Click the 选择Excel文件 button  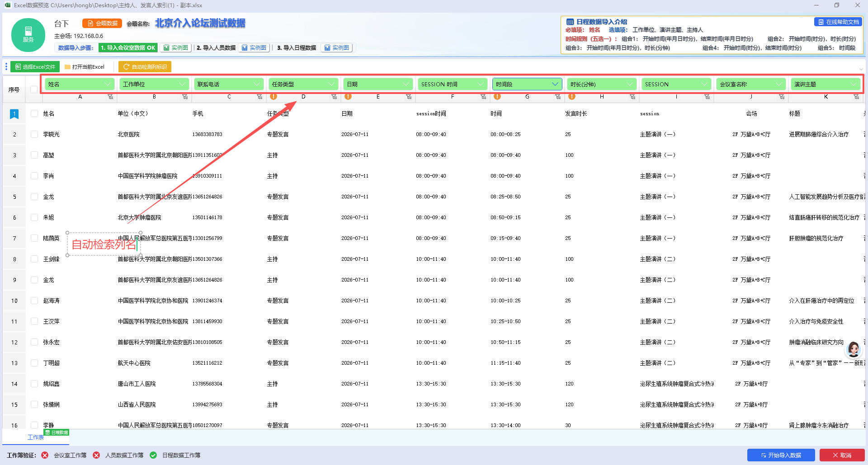point(35,67)
